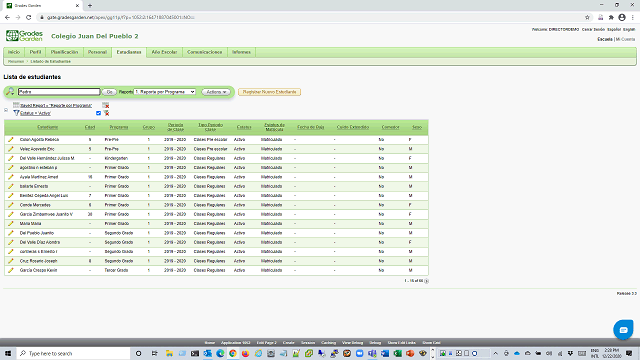The width and height of the screenshot is (640, 360).
Task: Go to the next page with the pagination arrow
Action: click(x=427, y=281)
